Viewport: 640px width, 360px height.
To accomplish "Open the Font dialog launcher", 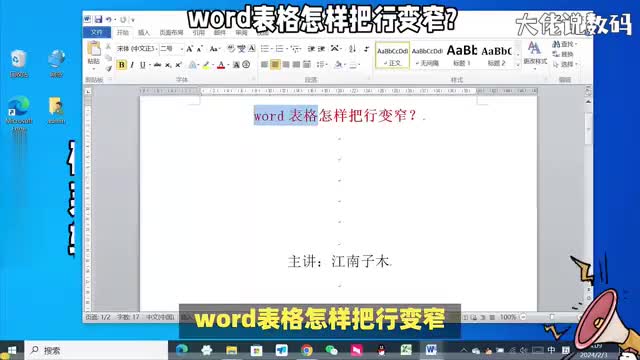I will pyautogui.click(x=253, y=79).
